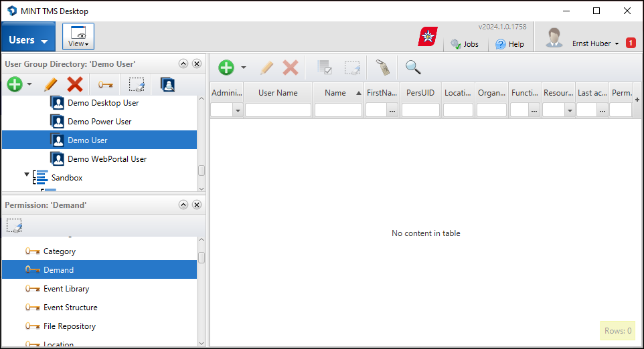Select the Demo User group row
This screenshot has width=644, height=349.
[99, 140]
